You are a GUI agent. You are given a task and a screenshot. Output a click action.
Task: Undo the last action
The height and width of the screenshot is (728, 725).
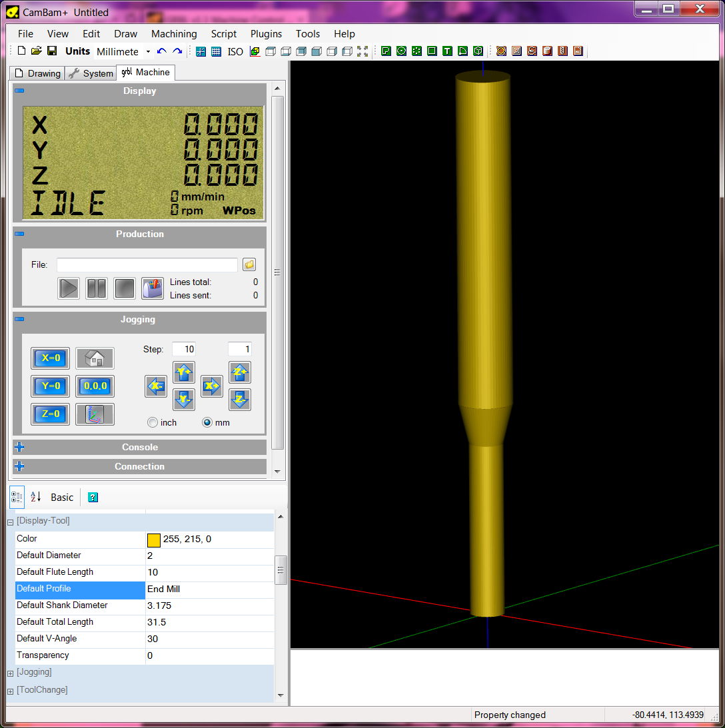click(162, 51)
